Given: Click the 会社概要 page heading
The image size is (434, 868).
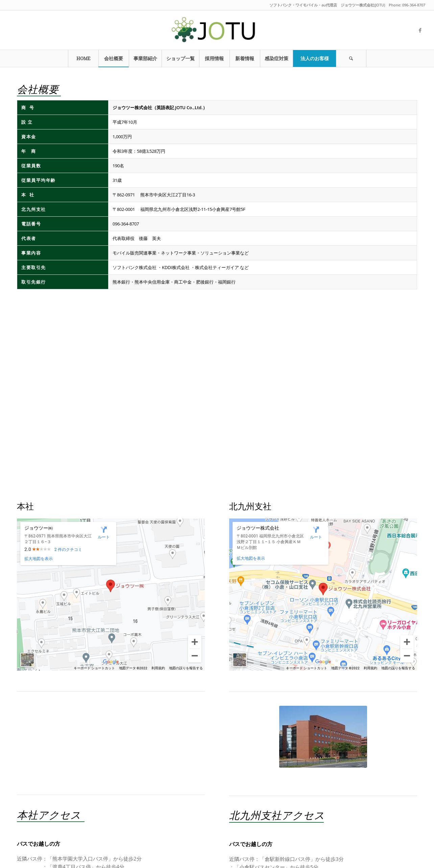Looking at the screenshot, I should [39, 90].
